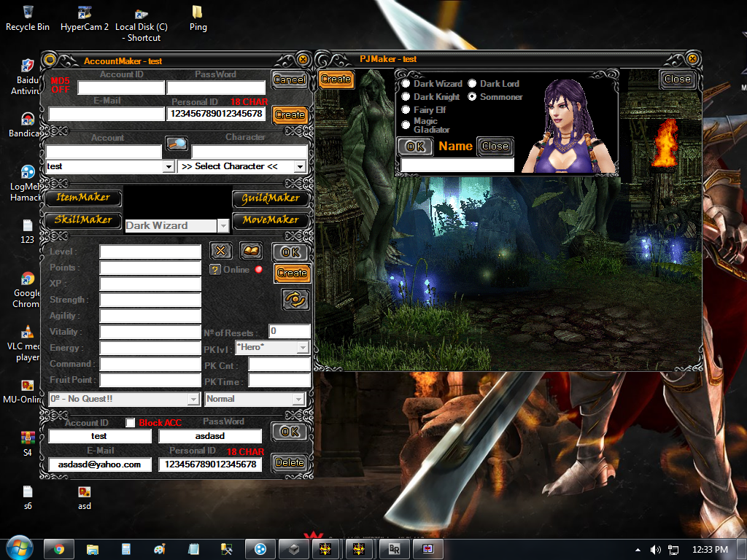Click the refresh arrows icon button
Screen dimensions: 747x560
295,300
